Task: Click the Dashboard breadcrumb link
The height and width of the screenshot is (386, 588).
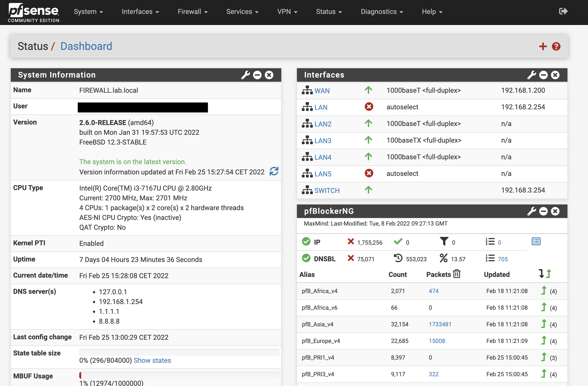Action: click(x=86, y=46)
